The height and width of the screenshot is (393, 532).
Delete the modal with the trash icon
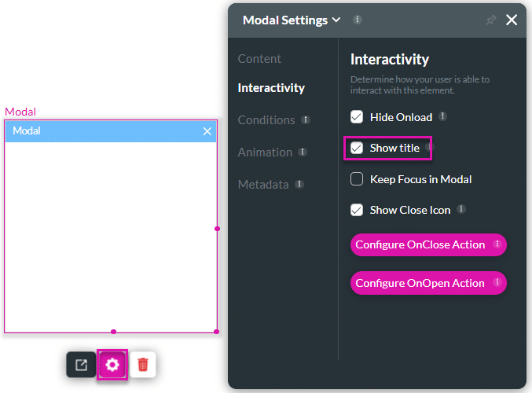[143, 365]
